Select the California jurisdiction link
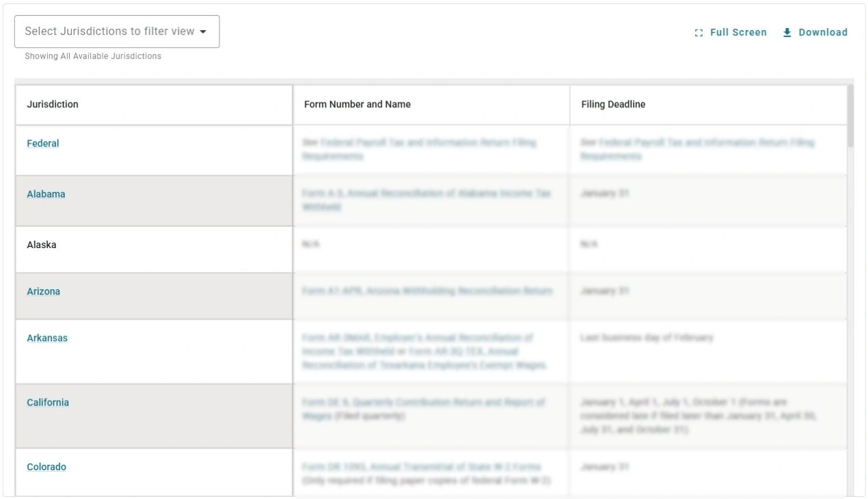 click(46, 403)
